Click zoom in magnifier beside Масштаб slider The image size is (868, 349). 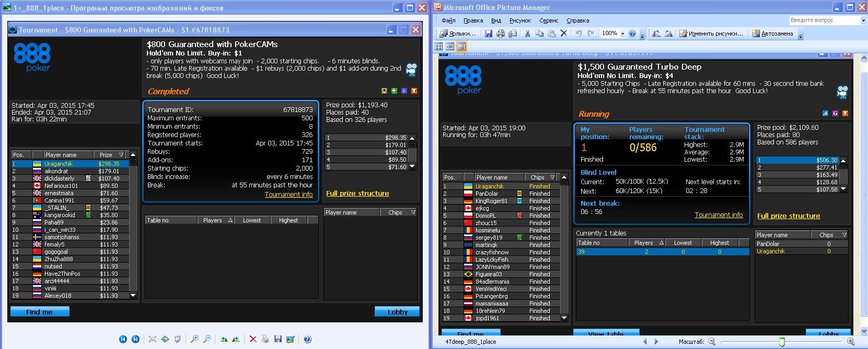point(851,342)
